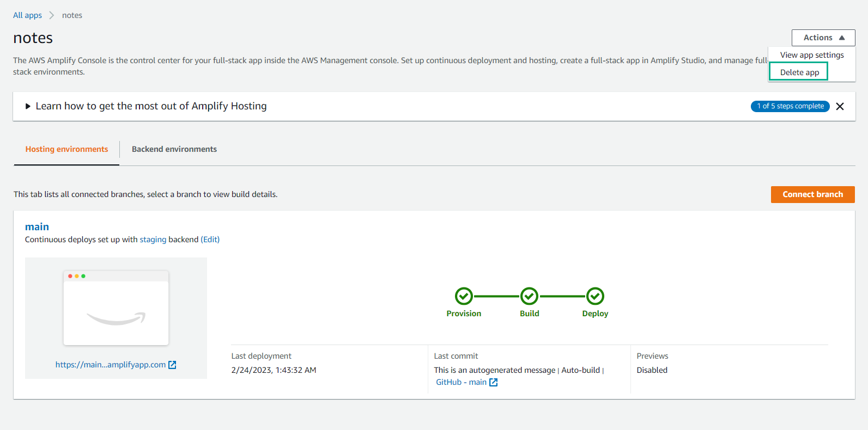
Task: Collapse the Actions dropdown menu
Action: [x=823, y=38]
